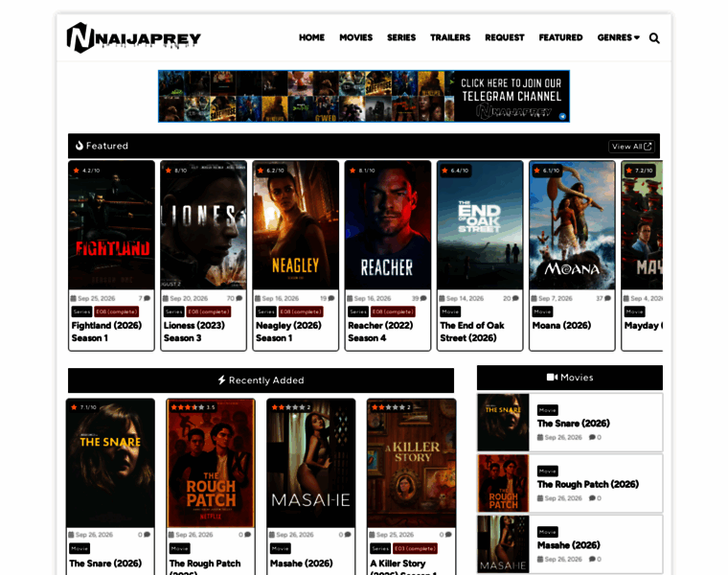The width and height of the screenshot is (728, 575).
Task: Click The Snare (2026) link in Movies sidebar
Action: pyautogui.click(x=574, y=424)
